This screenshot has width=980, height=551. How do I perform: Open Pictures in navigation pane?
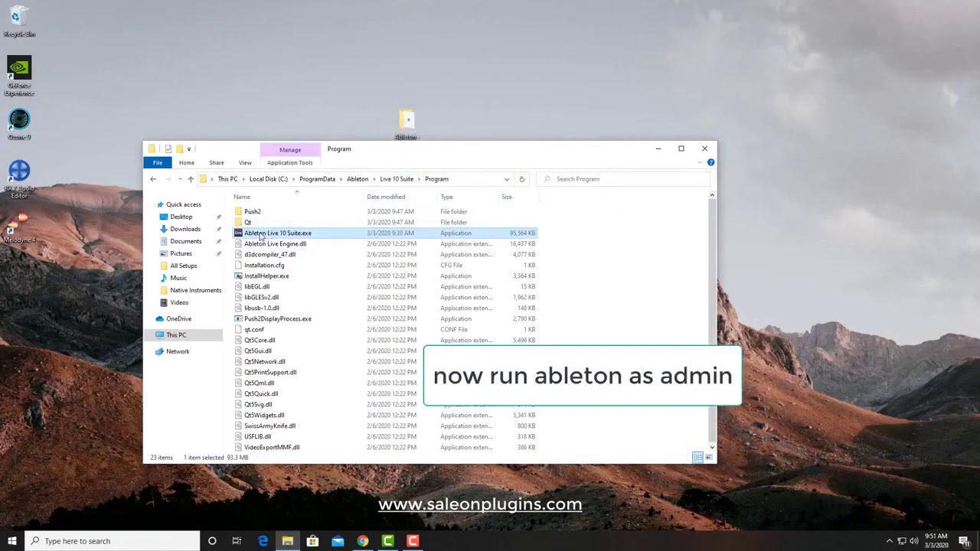[x=181, y=253]
